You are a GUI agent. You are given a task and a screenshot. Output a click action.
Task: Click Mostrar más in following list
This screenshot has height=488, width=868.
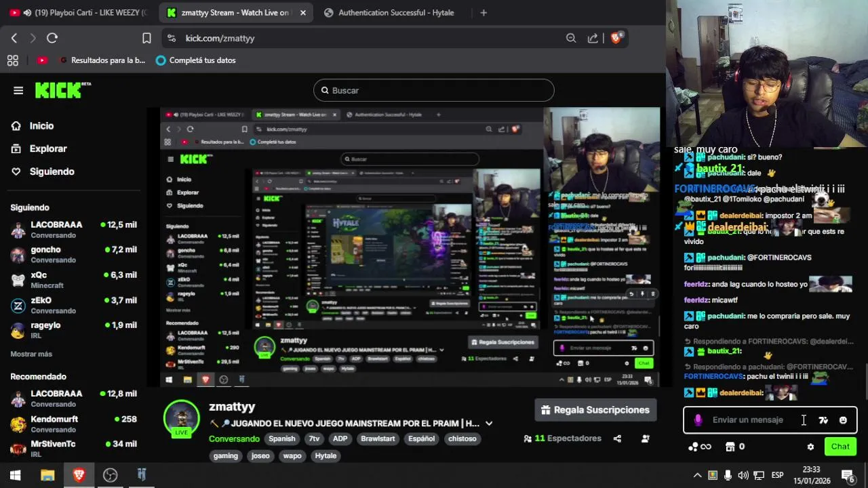31,354
